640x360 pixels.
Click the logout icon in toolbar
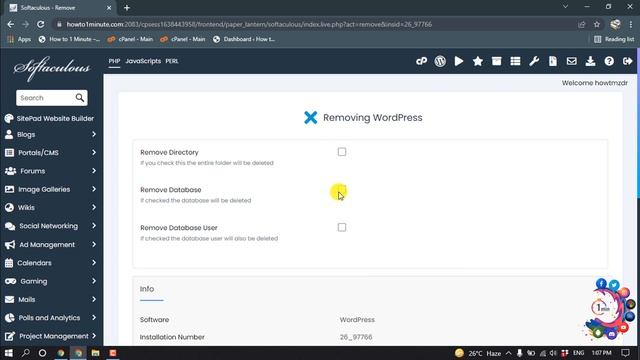coord(628,61)
